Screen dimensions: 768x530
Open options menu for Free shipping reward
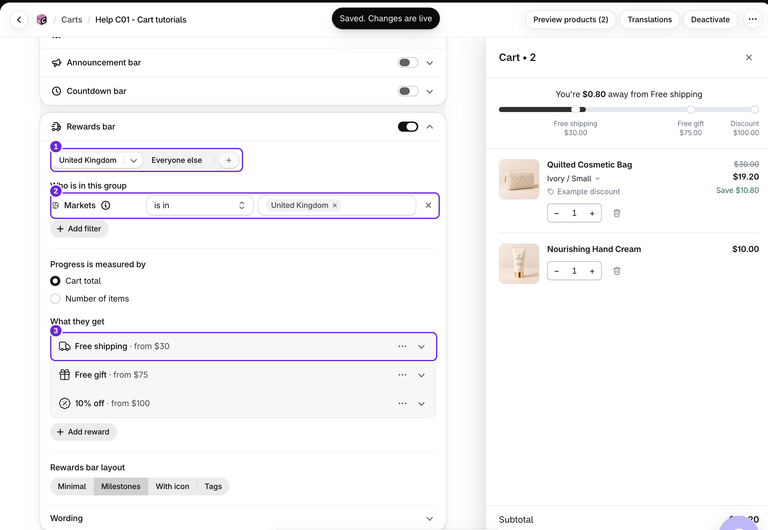[x=402, y=346]
